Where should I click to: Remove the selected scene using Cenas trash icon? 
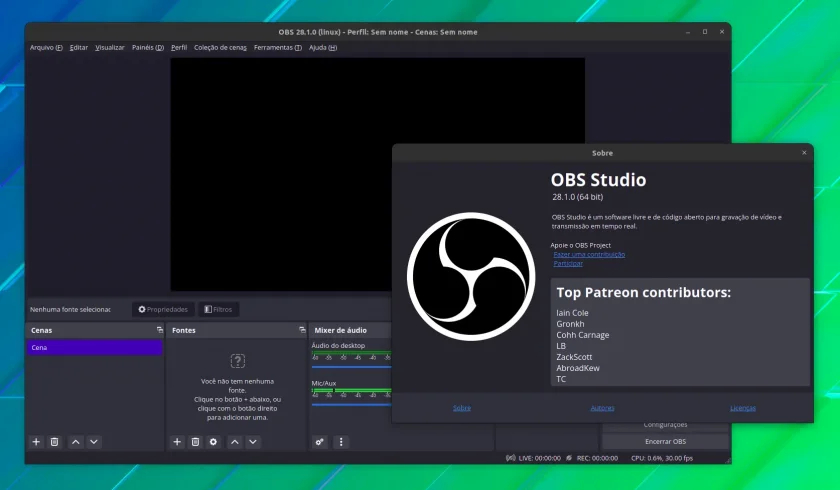coord(55,442)
